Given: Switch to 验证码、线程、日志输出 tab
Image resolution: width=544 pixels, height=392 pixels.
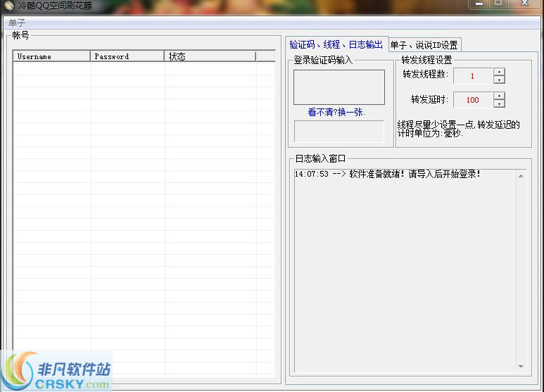Looking at the screenshot, I should [336, 44].
